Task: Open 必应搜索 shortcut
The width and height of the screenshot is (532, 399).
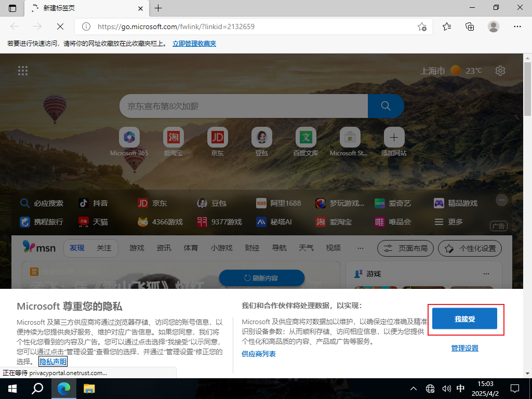Action: [x=42, y=203]
